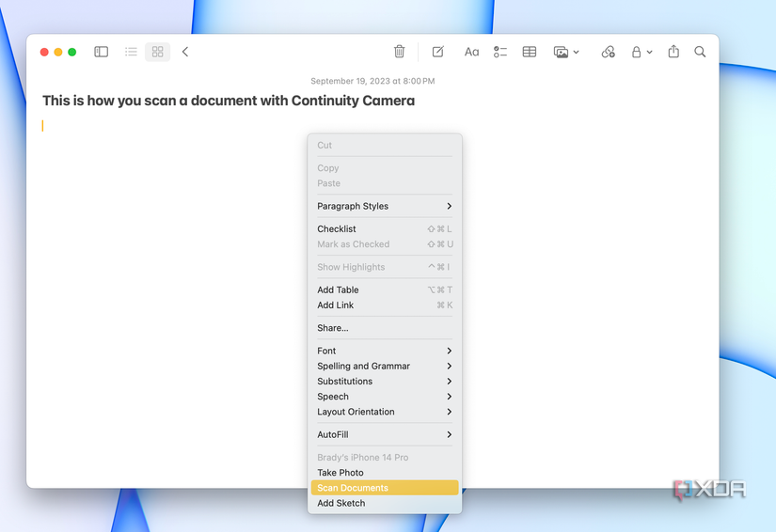Expand the AutoFill submenu
This screenshot has width=776, height=532.
385,434
